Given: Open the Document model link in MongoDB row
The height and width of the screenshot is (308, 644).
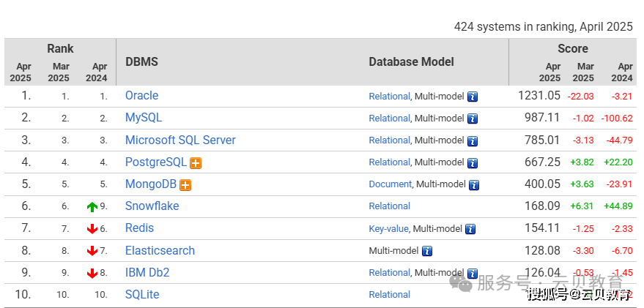Looking at the screenshot, I should tap(391, 184).
